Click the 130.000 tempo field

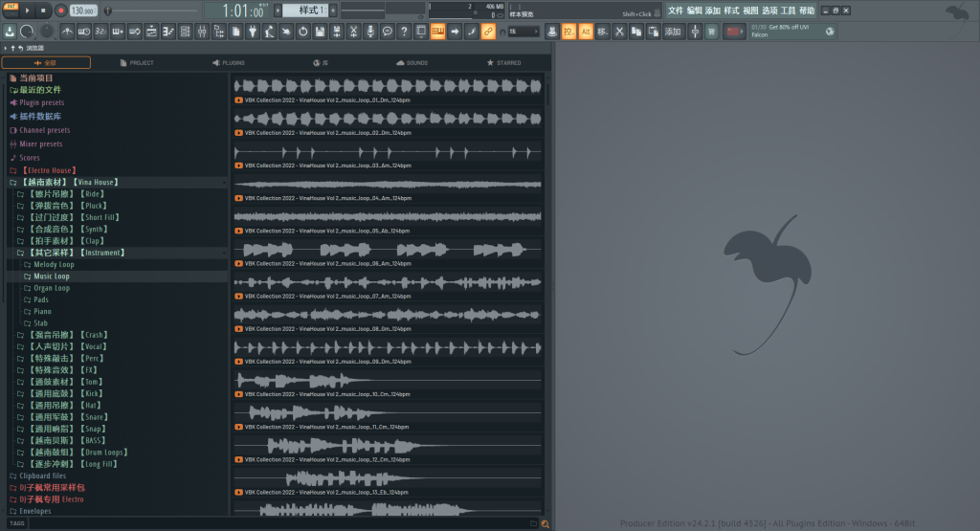(83, 11)
